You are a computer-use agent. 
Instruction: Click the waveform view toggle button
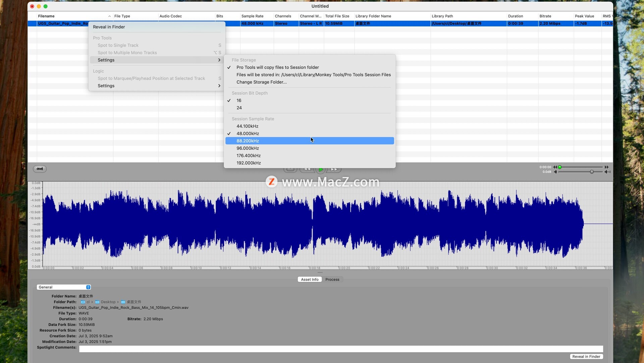click(x=40, y=169)
